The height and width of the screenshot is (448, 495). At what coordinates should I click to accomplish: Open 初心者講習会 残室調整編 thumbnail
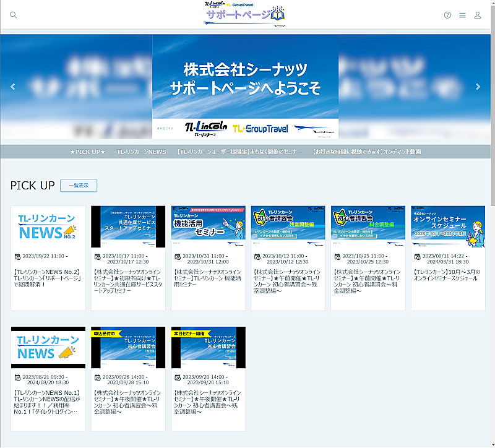point(288,226)
